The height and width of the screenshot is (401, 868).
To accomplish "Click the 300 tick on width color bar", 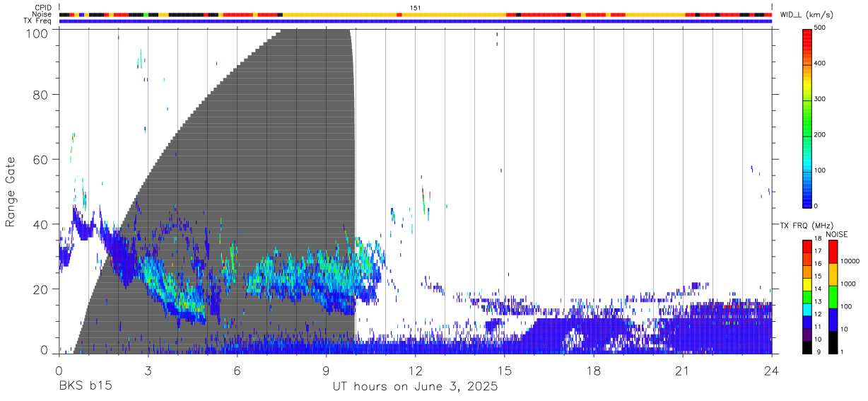I will (820, 99).
